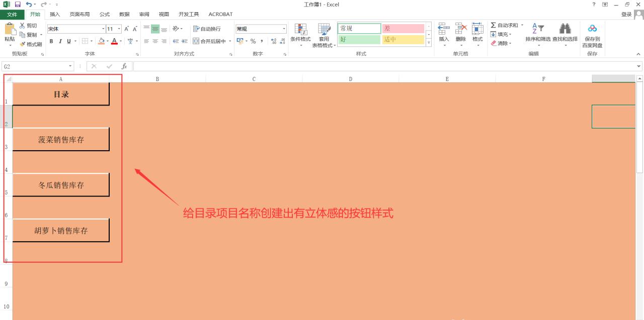644x320 pixels.
Task: Select the 差 (Bad) cell style
Action: coord(403,29)
